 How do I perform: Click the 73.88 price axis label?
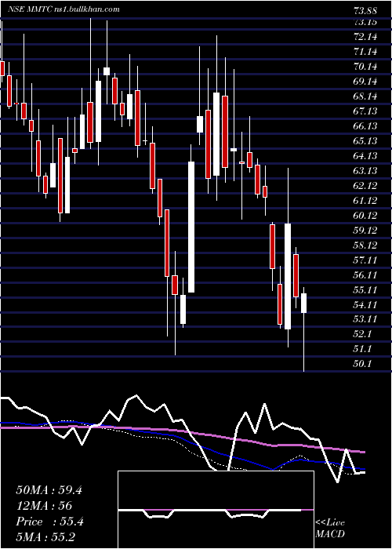[365, 11]
